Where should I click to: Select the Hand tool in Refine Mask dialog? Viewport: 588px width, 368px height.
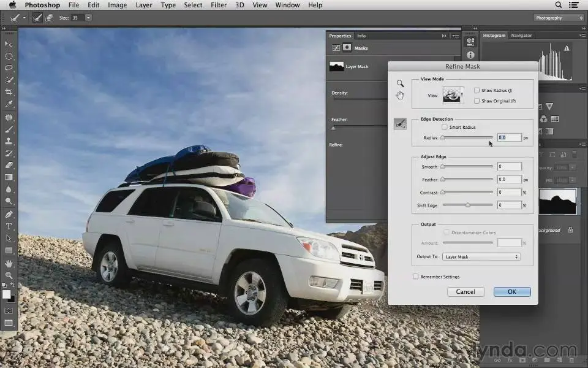point(400,95)
